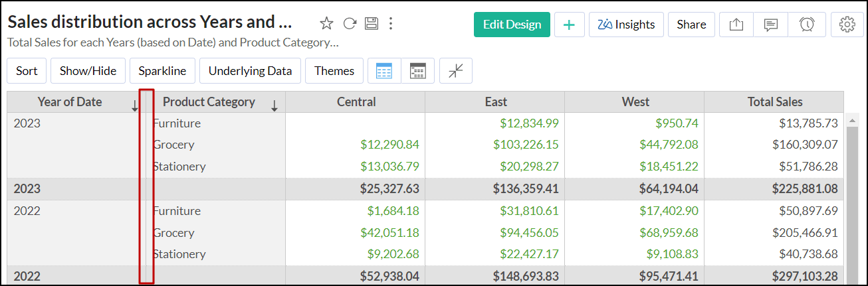Open the three-dot more options menu
This screenshot has width=868, height=286.
391,24
